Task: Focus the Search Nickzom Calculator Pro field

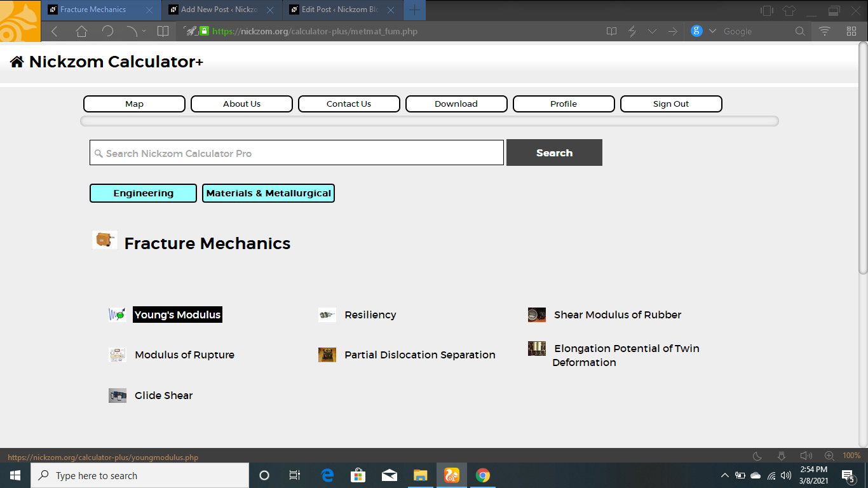Action: click(297, 153)
